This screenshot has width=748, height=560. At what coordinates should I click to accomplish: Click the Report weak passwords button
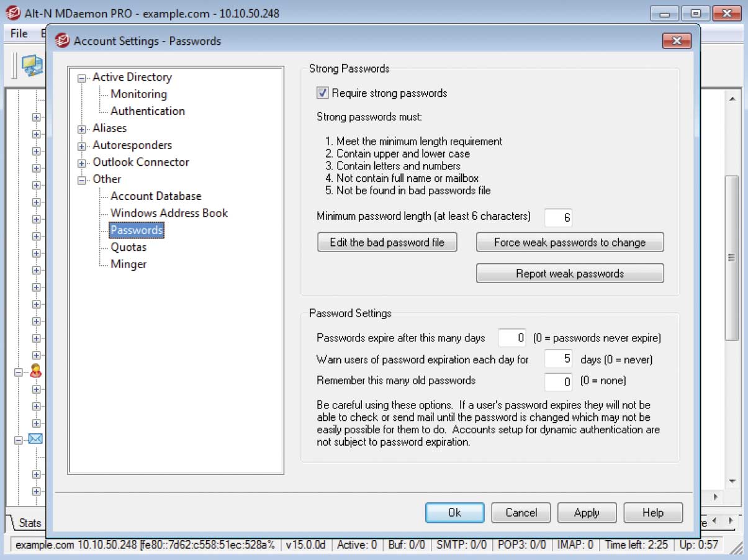570,273
